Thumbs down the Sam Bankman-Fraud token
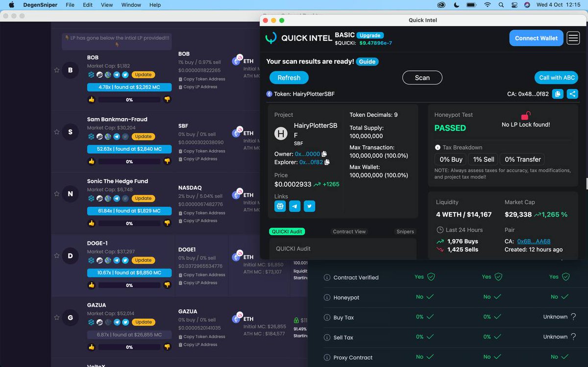Screen dimensions: 588x367 point(167,161)
